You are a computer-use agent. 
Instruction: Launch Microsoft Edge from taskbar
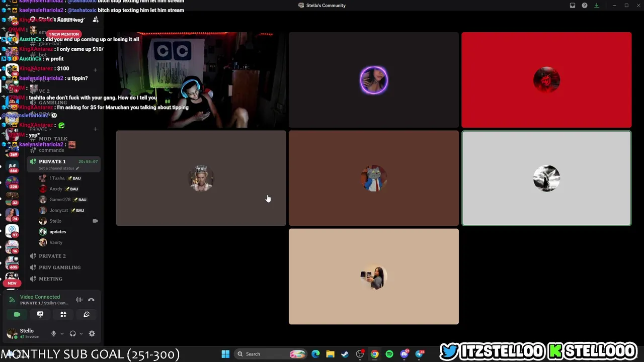[315, 354]
